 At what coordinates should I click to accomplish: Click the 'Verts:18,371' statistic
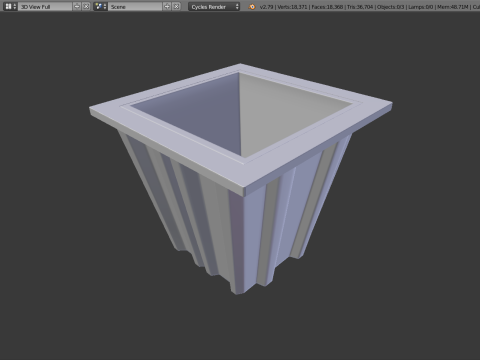pyautogui.click(x=292, y=7)
